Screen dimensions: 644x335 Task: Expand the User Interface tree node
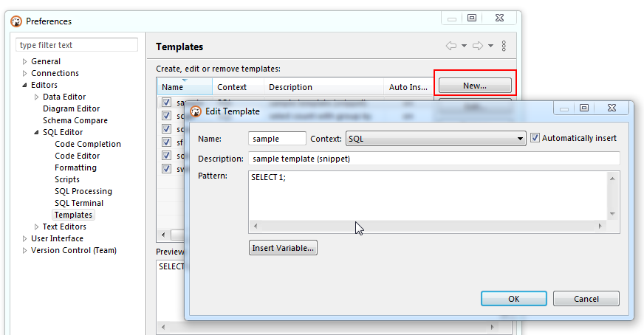tap(24, 238)
